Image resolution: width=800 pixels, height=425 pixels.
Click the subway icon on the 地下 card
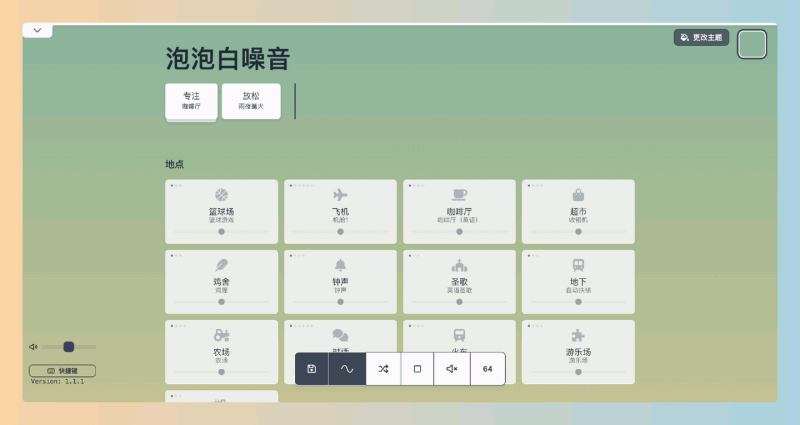tap(578, 265)
